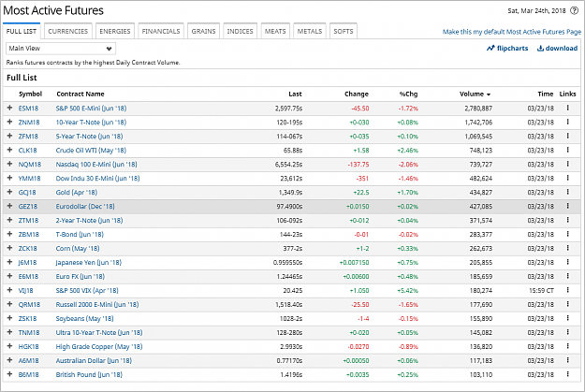The width and height of the screenshot is (585, 392).
Task: Open links menu for ZBM18 T-Bond row
Action: (x=567, y=234)
